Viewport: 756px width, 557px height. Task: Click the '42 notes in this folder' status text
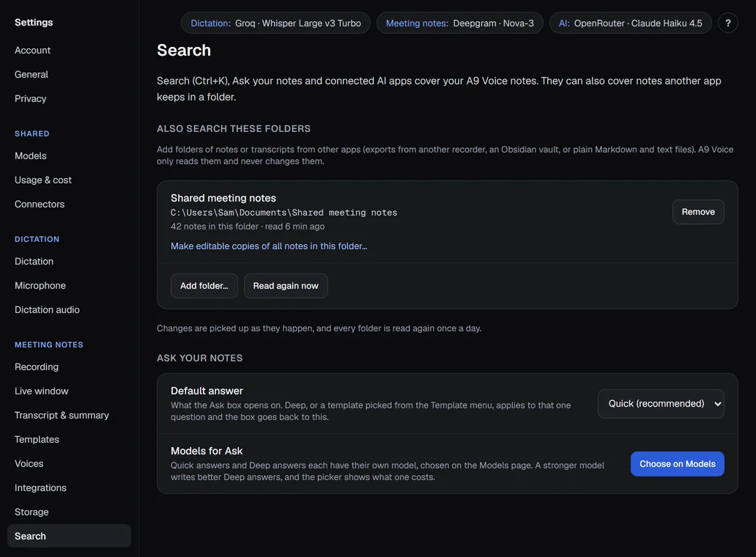pyautogui.click(x=248, y=226)
